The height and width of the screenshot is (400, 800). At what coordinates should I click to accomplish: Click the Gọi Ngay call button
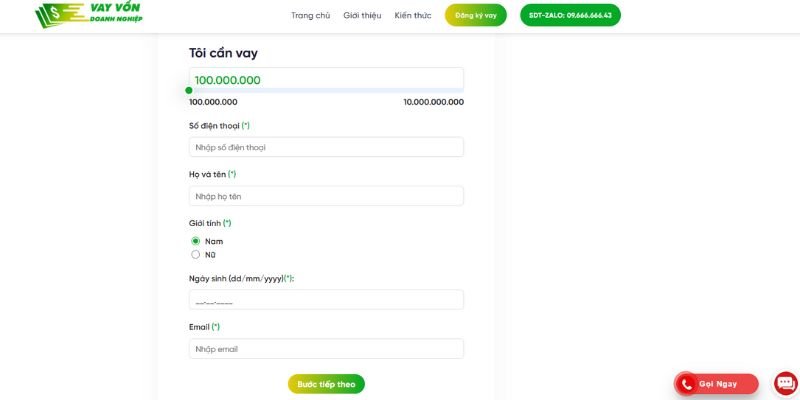pyautogui.click(x=716, y=384)
